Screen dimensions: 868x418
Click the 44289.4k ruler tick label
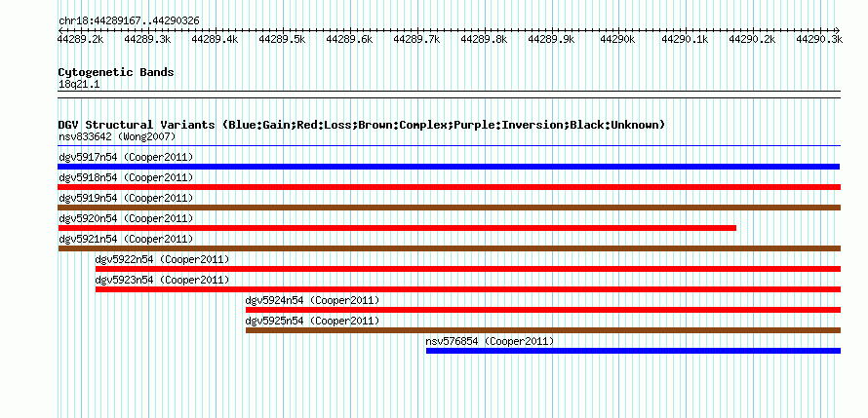tap(215, 39)
